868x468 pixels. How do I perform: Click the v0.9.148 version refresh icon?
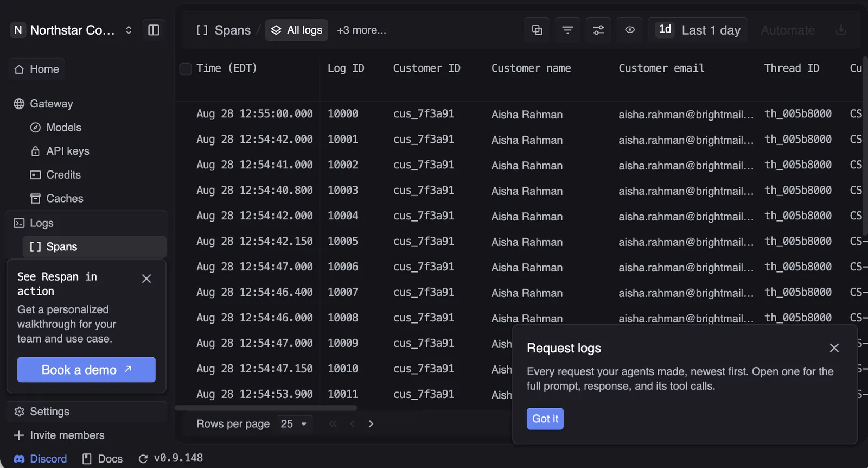143,459
